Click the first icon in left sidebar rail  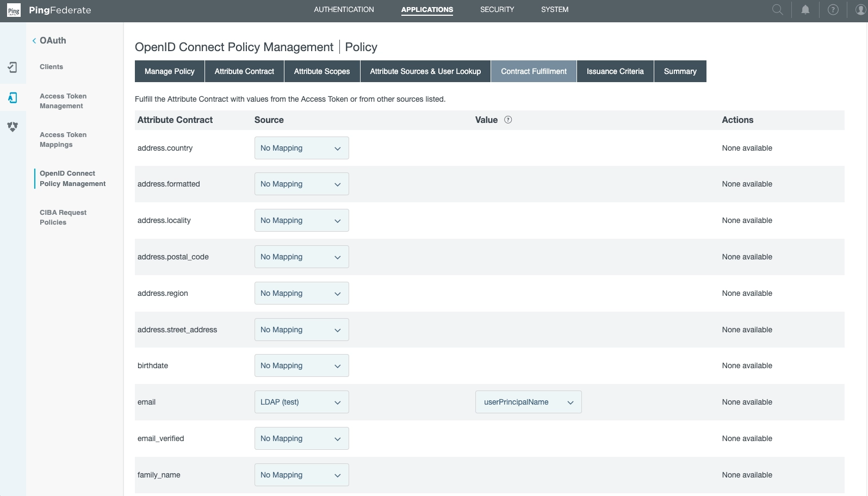click(x=13, y=67)
